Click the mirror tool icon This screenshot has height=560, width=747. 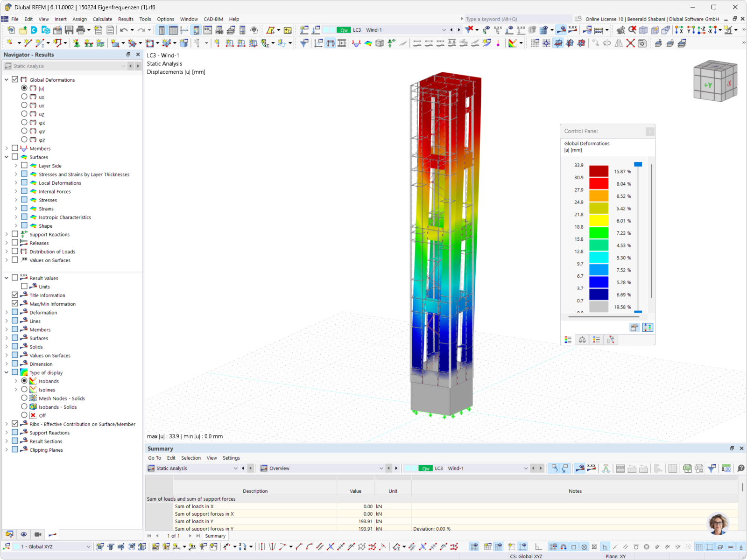coord(619,43)
